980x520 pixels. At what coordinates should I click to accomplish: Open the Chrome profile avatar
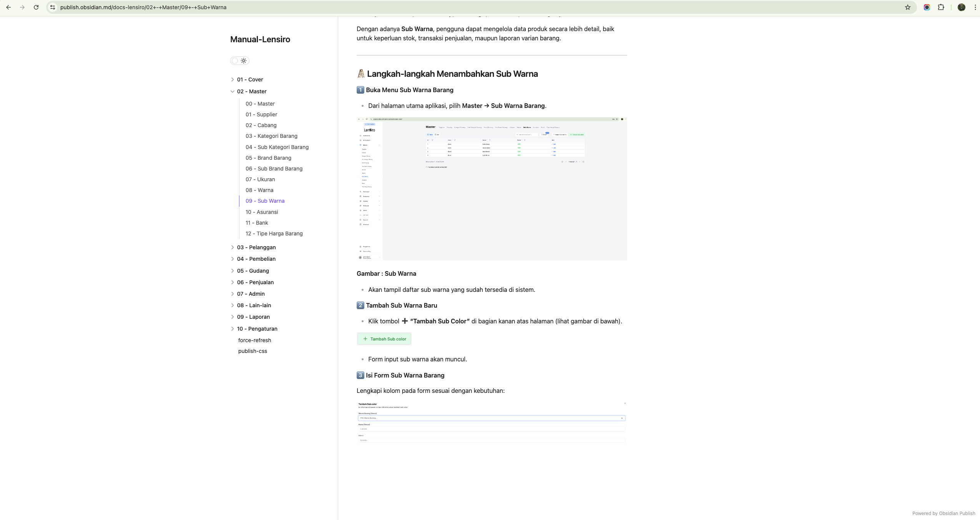point(962,7)
